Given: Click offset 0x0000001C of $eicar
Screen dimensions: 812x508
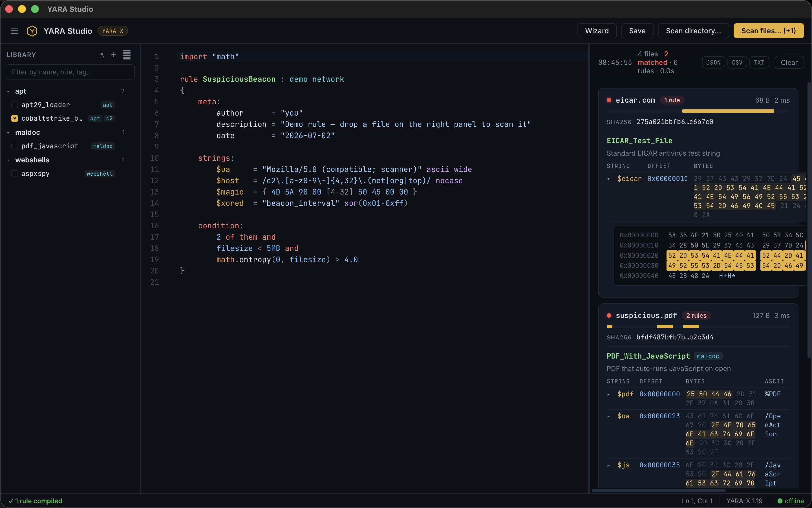Looking at the screenshot, I should [667, 179].
